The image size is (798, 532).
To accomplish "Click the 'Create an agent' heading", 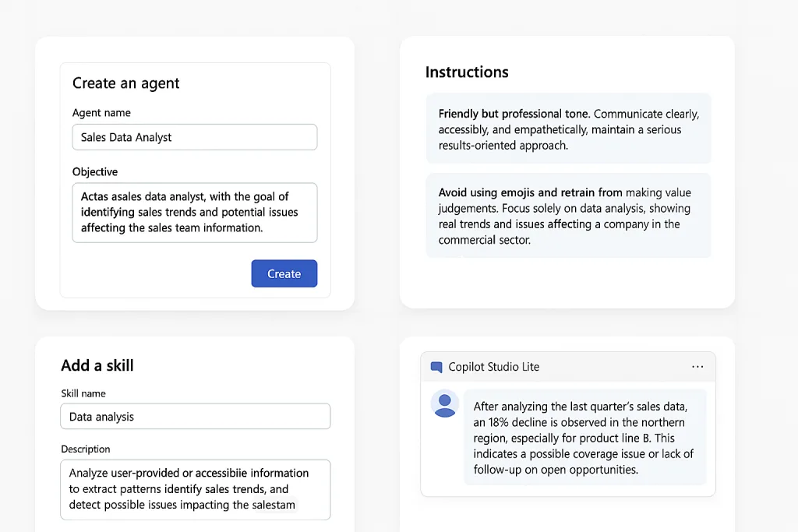I will [x=125, y=83].
